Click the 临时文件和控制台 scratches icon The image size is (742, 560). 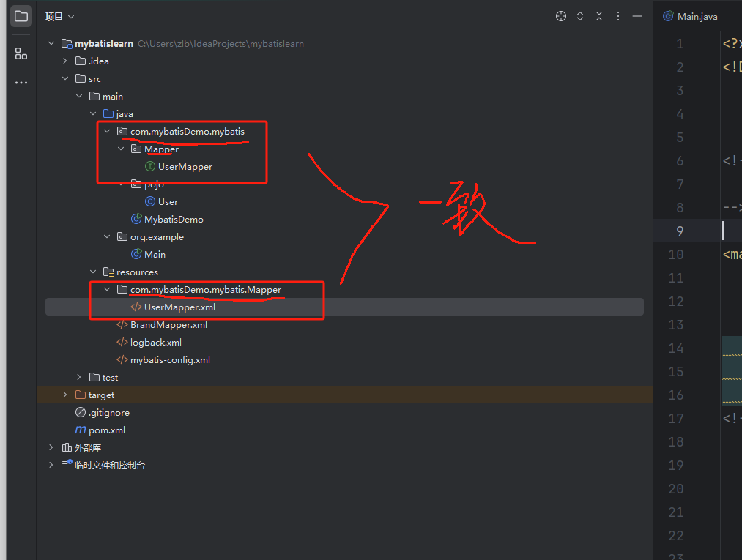tap(67, 465)
